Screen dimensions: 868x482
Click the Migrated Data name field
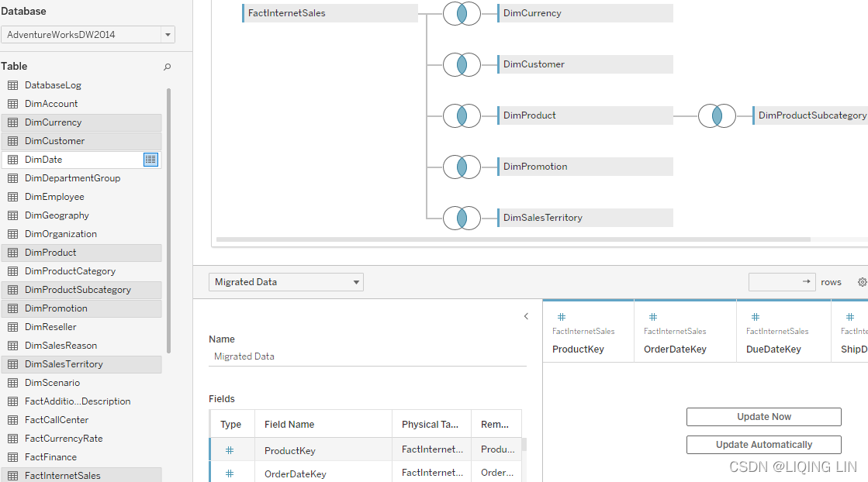pos(368,356)
